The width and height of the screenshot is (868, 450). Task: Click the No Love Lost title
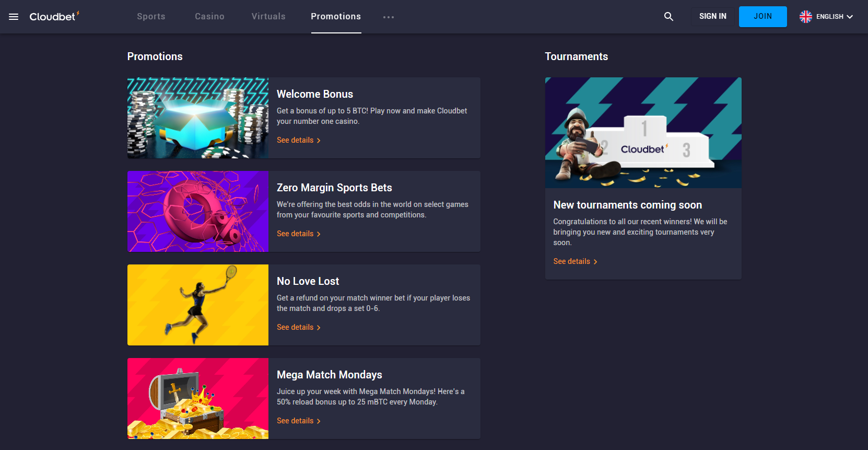click(x=308, y=281)
